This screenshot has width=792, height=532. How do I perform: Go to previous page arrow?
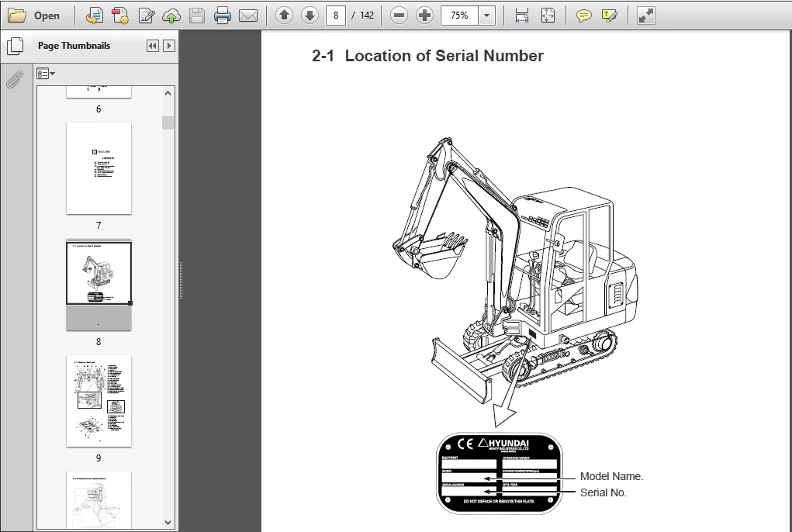[285, 16]
